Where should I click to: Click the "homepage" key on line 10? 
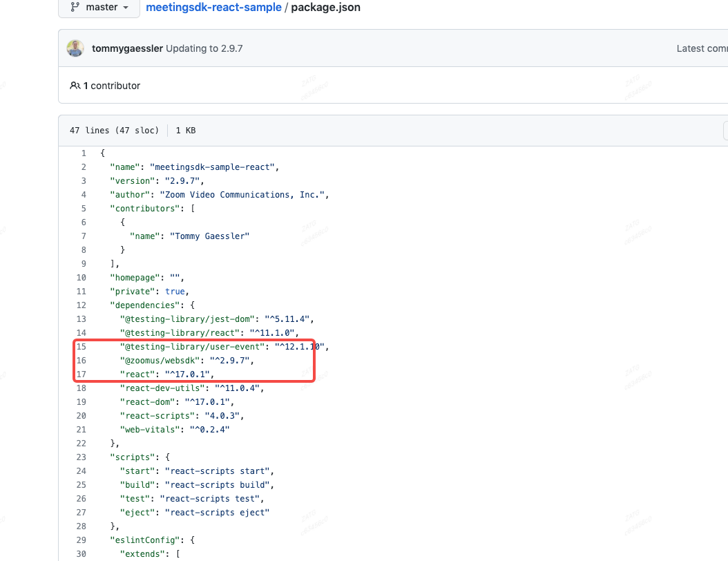135,277
